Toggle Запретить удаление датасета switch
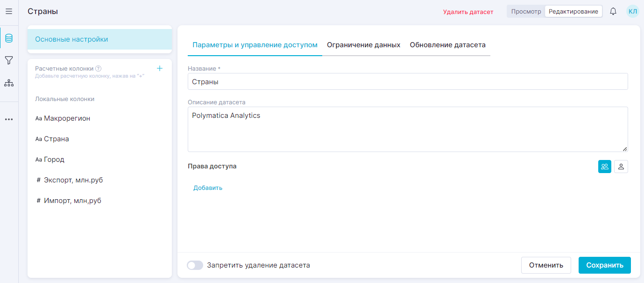Screen dimensions: 644x283 195,265
